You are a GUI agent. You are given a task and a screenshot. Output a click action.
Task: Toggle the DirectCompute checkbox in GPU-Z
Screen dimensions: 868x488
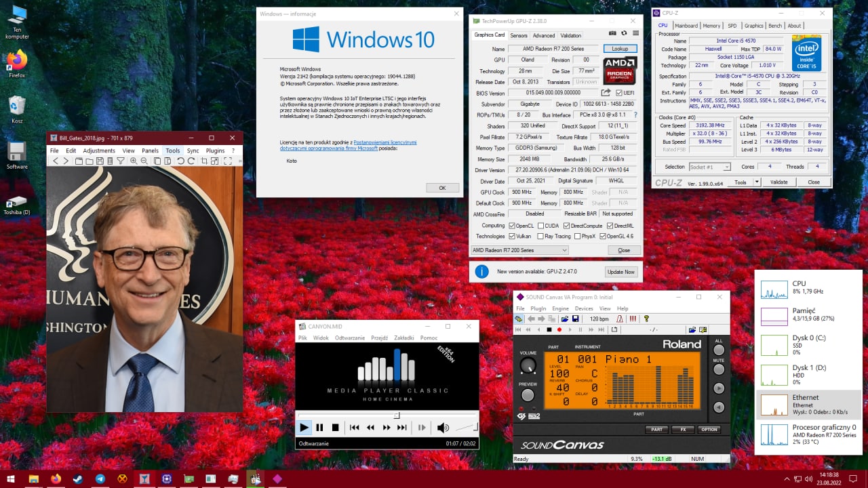[566, 226]
